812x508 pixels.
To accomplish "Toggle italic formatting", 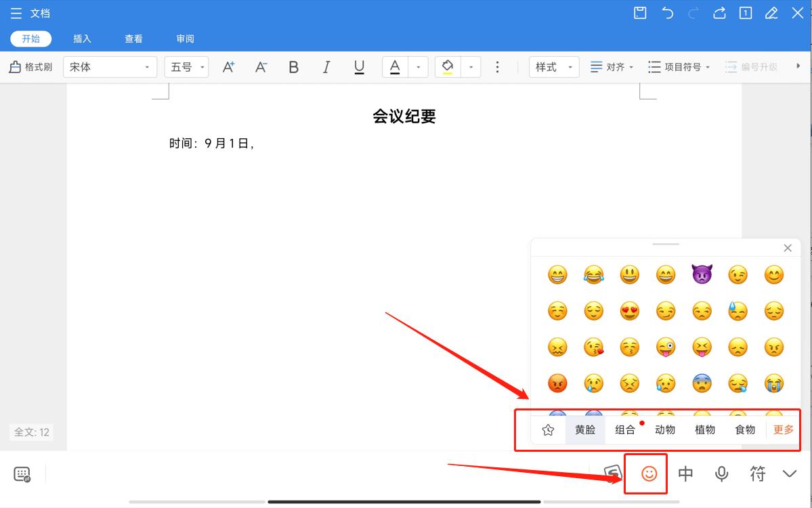I will click(326, 66).
